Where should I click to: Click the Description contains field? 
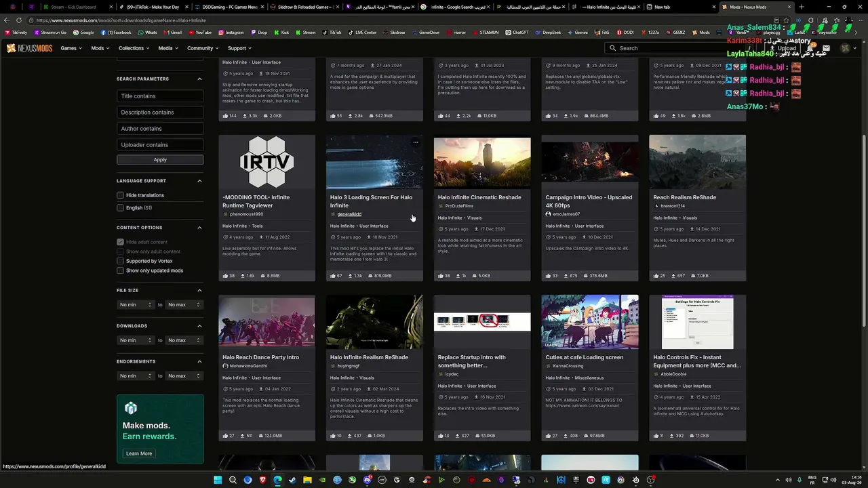click(x=160, y=113)
